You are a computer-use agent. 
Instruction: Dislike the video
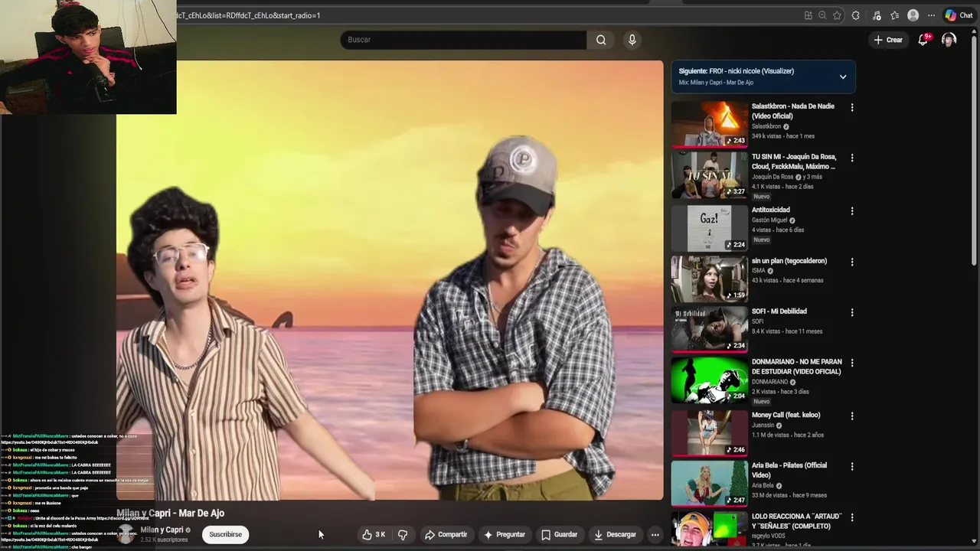coord(403,534)
